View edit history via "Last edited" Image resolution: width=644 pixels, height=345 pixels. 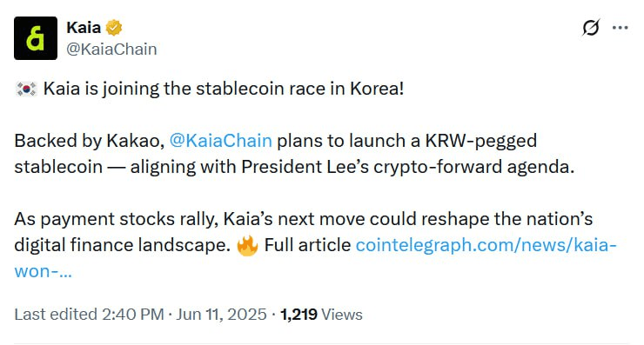pyautogui.click(x=56, y=315)
